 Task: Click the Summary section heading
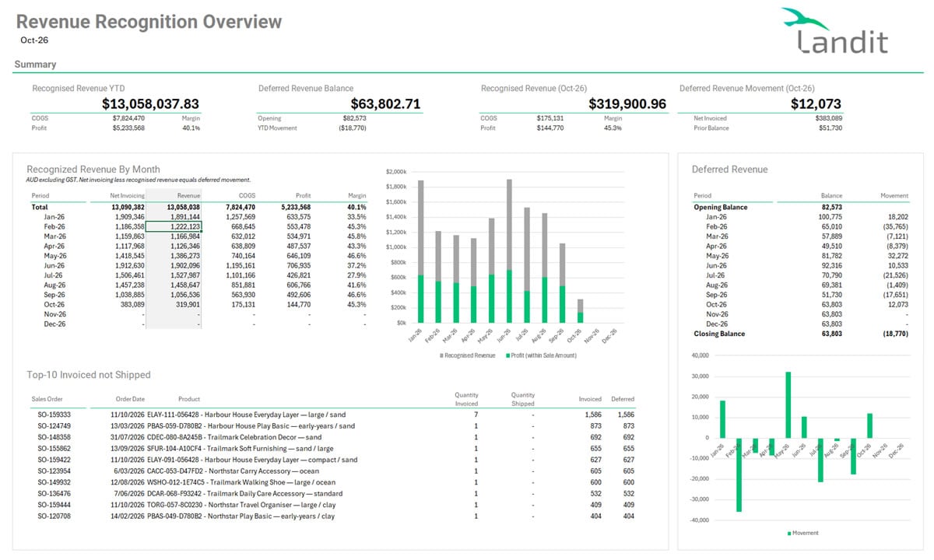(35, 65)
